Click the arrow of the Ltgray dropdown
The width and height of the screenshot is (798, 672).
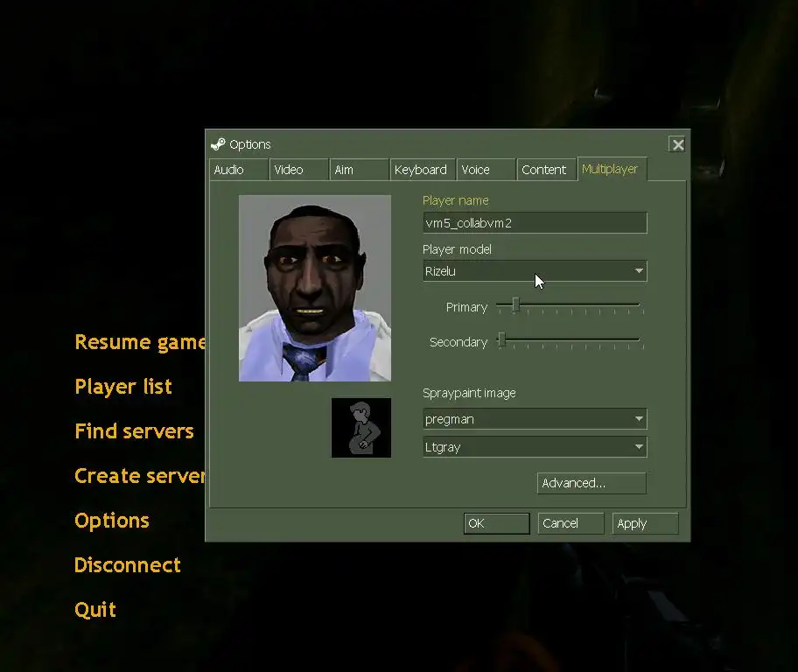tap(639, 447)
